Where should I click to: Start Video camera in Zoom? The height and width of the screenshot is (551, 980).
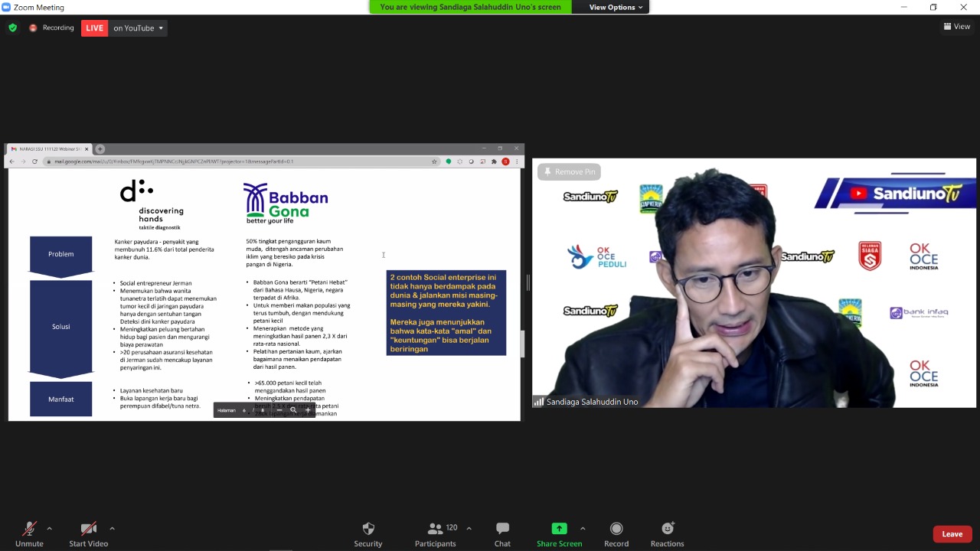click(x=89, y=533)
